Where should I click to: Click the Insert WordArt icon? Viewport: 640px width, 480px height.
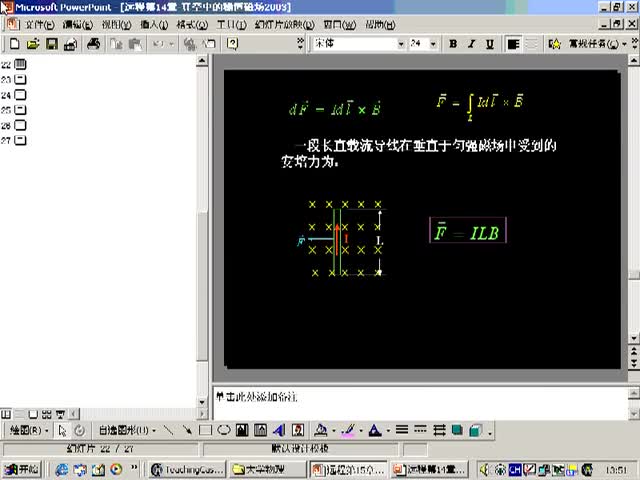(279, 430)
